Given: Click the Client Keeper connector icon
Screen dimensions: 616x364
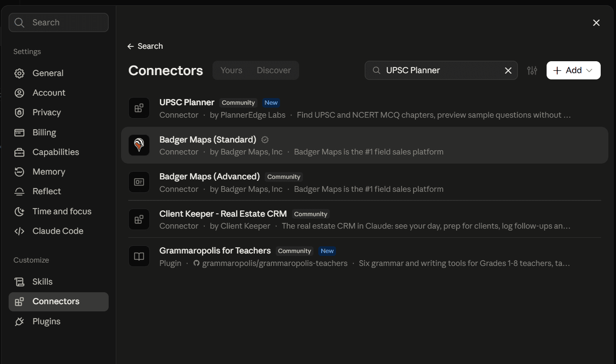Looking at the screenshot, I should 139,220.
